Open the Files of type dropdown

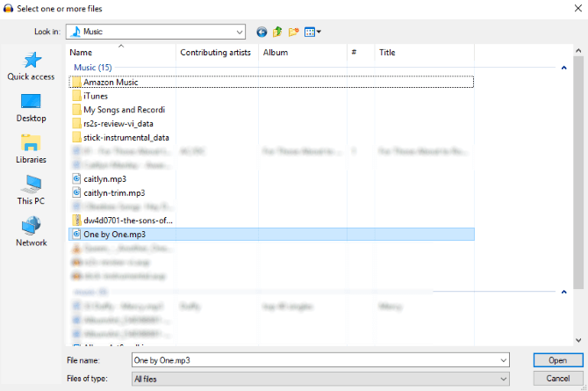320,379
